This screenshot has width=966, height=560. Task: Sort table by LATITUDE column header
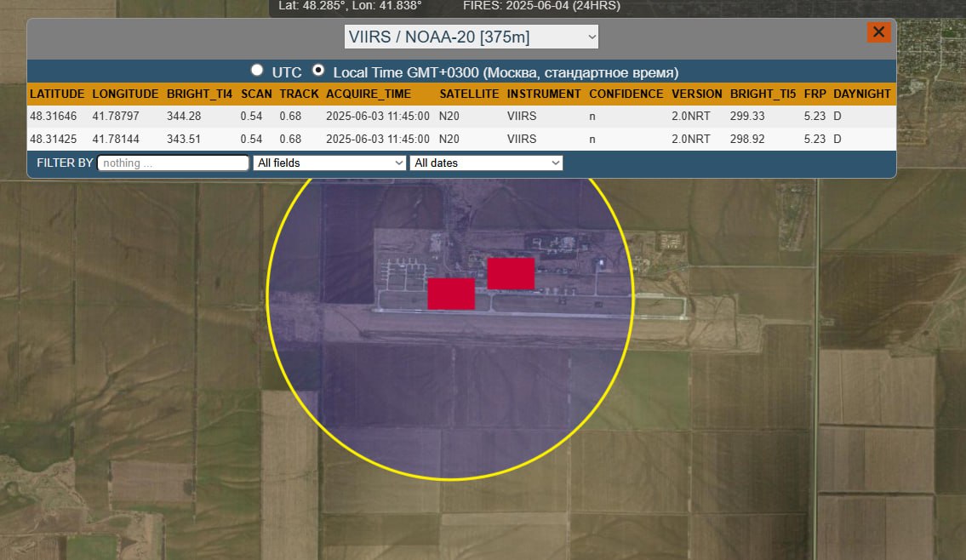pos(57,94)
